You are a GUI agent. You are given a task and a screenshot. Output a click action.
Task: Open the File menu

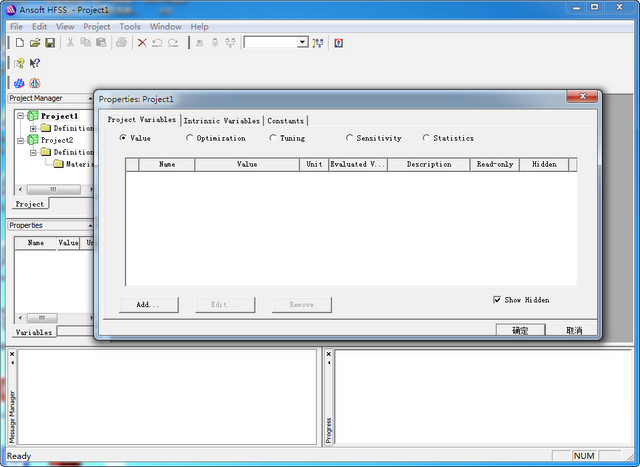click(16, 27)
